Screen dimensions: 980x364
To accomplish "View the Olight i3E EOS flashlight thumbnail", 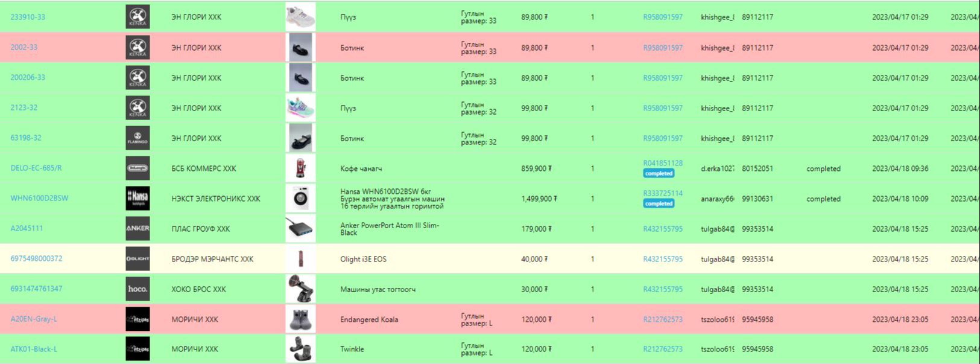I will (300, 259).
